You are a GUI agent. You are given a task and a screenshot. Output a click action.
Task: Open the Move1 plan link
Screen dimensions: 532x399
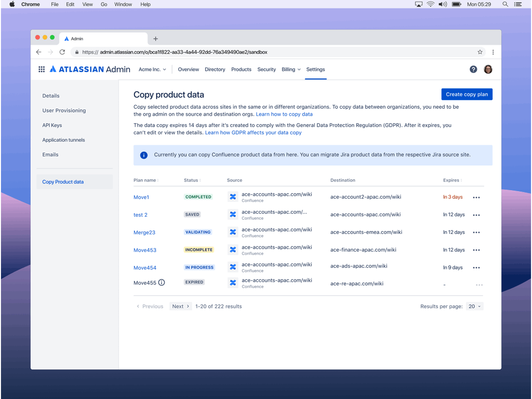click(x=141, y=197)
